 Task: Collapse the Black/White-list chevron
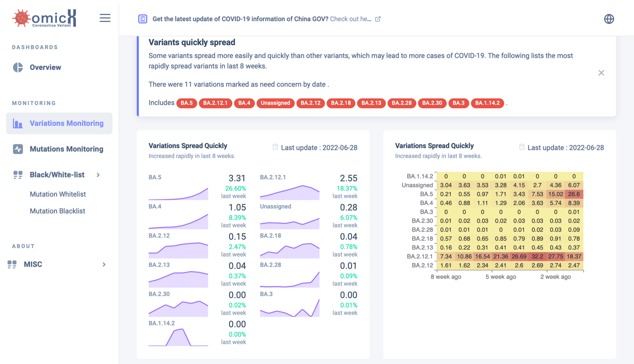98,175
